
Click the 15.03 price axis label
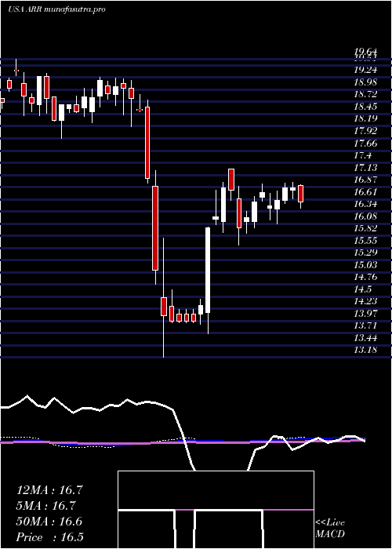point(365,265)
